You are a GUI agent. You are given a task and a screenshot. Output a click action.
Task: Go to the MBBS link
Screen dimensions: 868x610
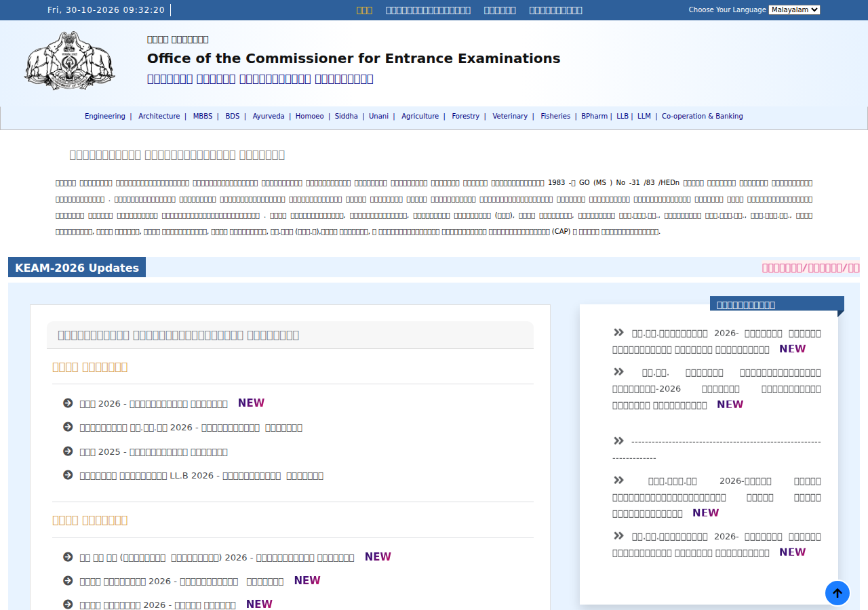pos(203,117)
